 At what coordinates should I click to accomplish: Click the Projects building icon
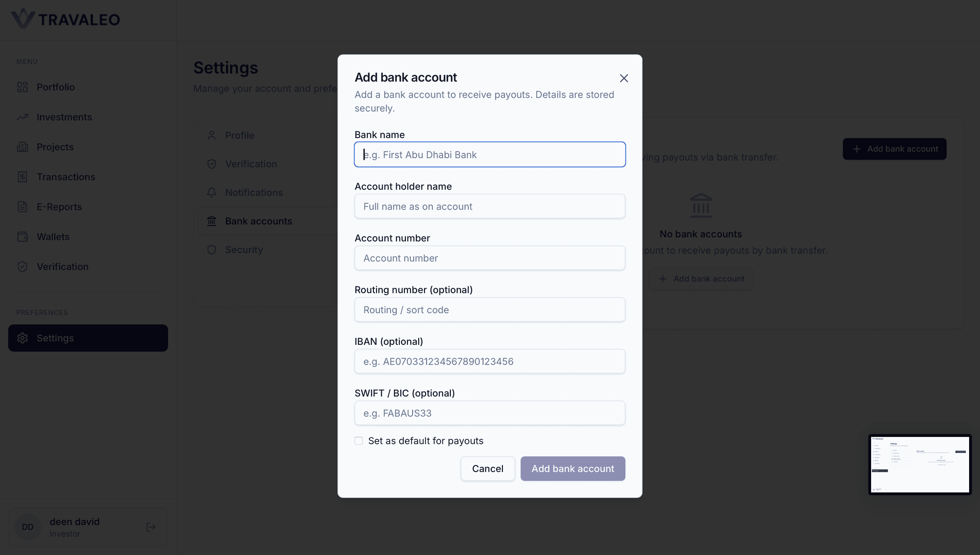(x=22, y=147)
